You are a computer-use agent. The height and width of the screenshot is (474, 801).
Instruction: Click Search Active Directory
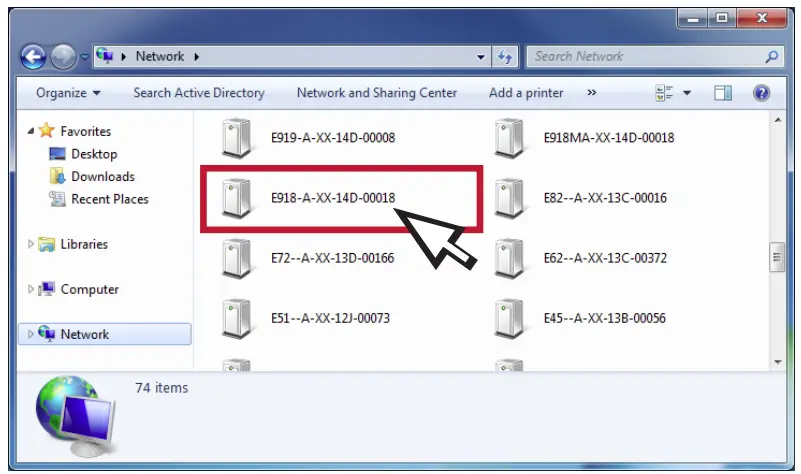(x=199, y=93)
